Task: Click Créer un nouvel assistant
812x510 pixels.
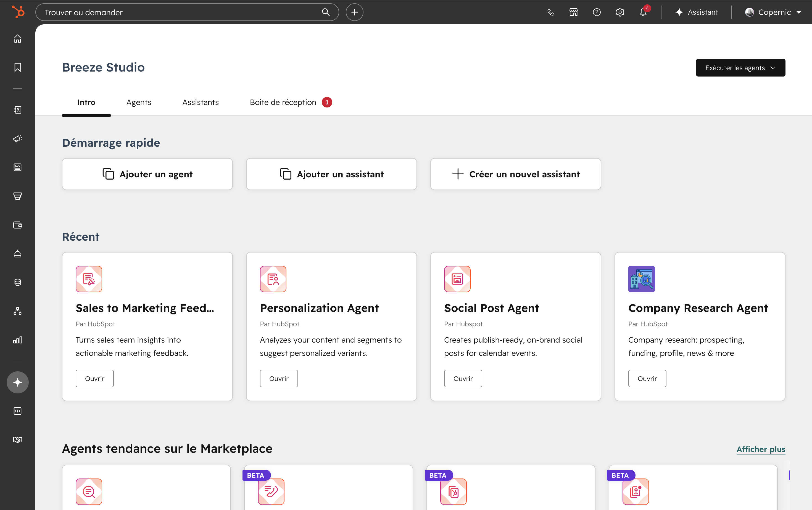Action: [516, 174]
